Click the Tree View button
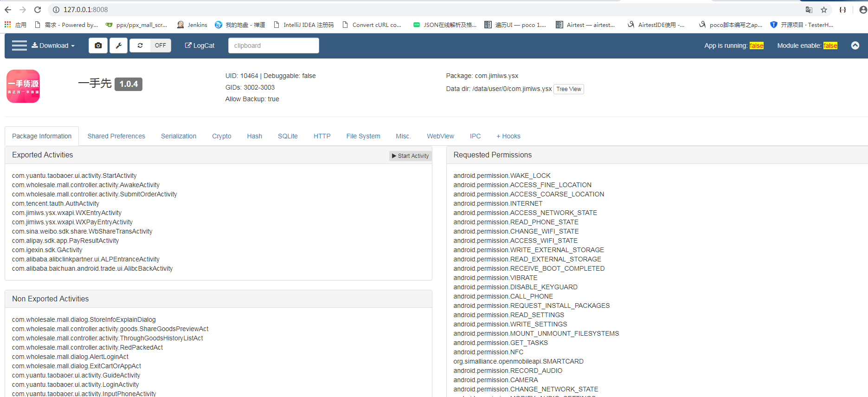This screenshot has height=397, width=868. [x=568, y=89]
